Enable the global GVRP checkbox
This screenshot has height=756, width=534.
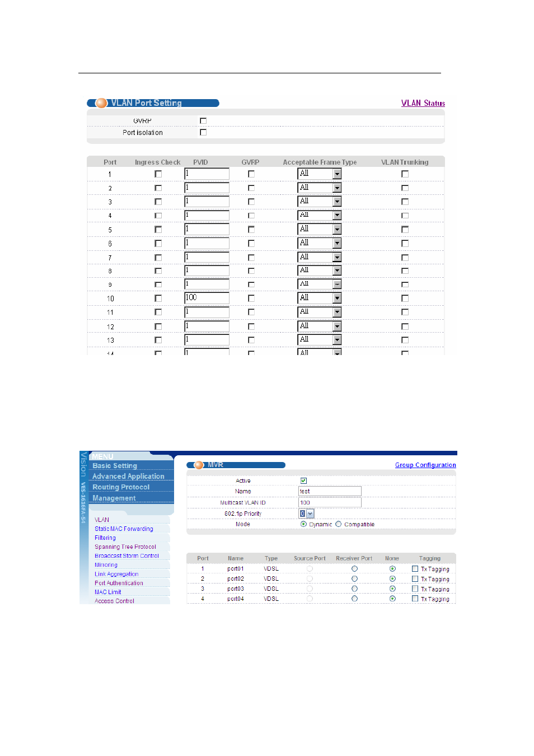tap(203, 120)
